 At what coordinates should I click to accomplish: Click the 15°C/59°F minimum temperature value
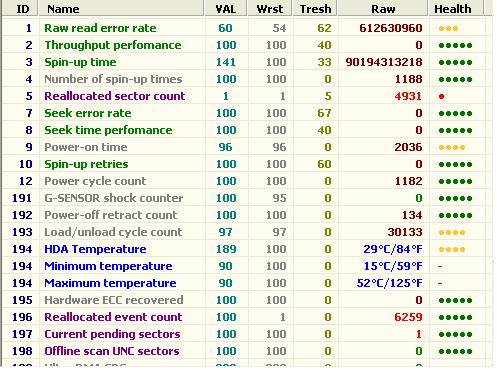(x=393, y=266)
